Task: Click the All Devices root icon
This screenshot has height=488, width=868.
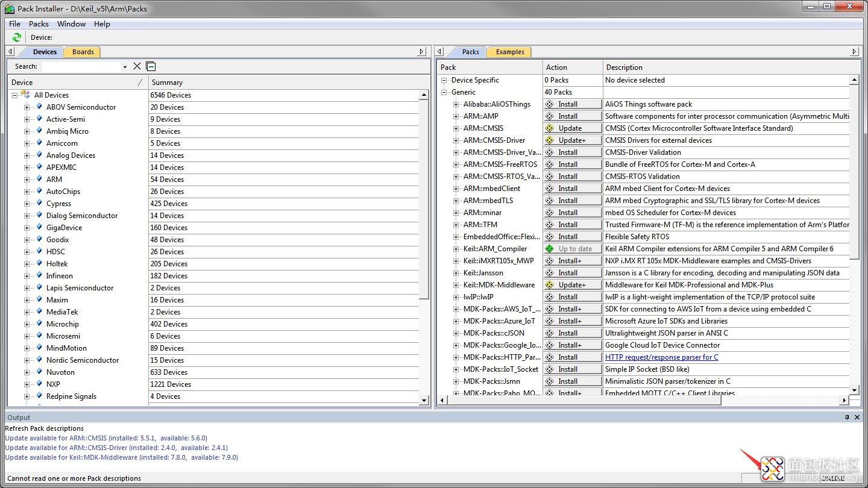Action: [x=25, y=95]
